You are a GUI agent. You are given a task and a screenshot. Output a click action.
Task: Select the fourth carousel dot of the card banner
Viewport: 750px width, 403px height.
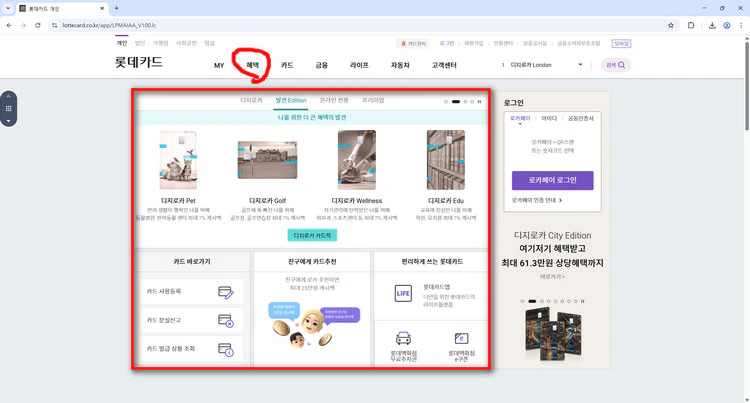click(472, 101)
